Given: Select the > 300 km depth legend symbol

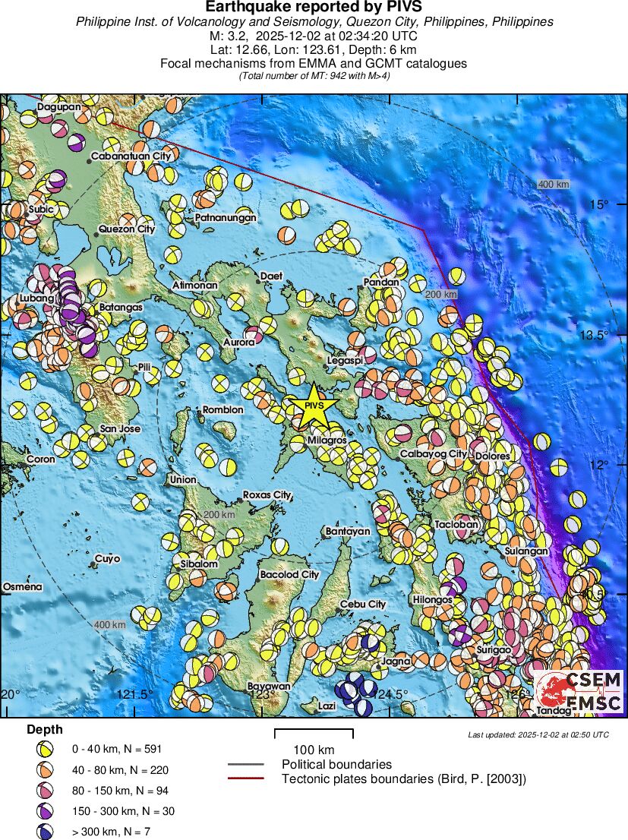Looking at the screenshot, I should tap(44, 832).
